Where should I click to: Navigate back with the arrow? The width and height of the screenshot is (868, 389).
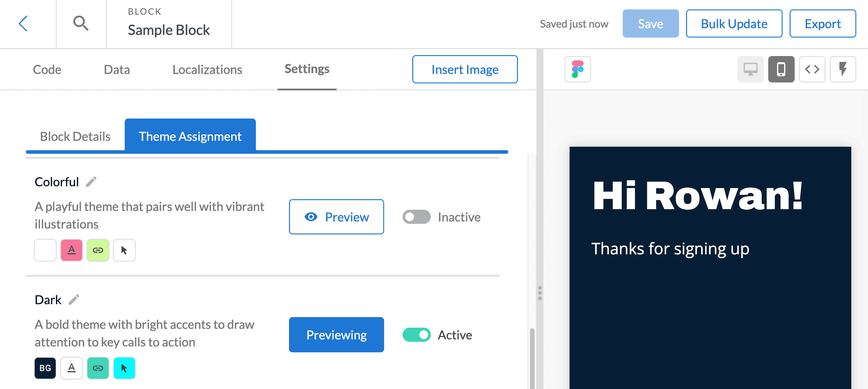point(23,23)
